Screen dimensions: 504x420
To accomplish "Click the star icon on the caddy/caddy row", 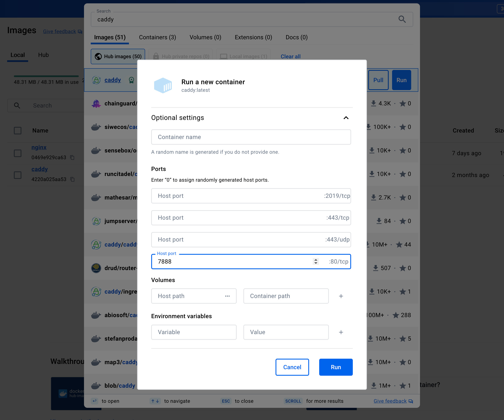I will point(399,245).
